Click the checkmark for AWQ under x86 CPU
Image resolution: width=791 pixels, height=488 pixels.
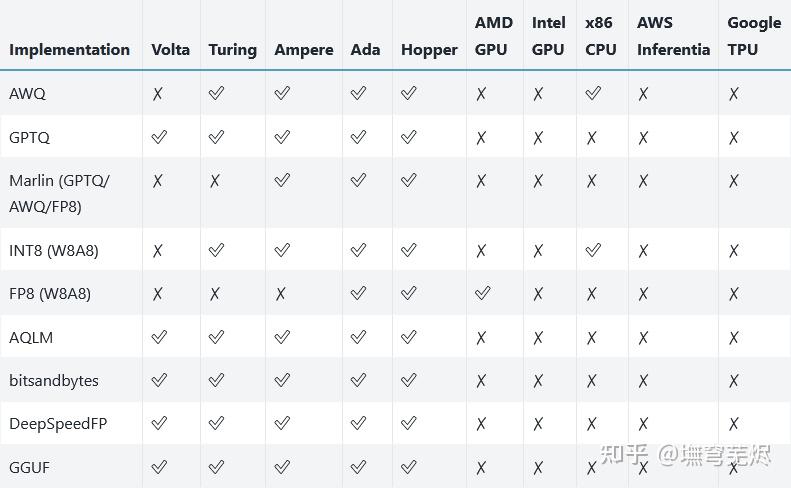(x=593, y=94)
